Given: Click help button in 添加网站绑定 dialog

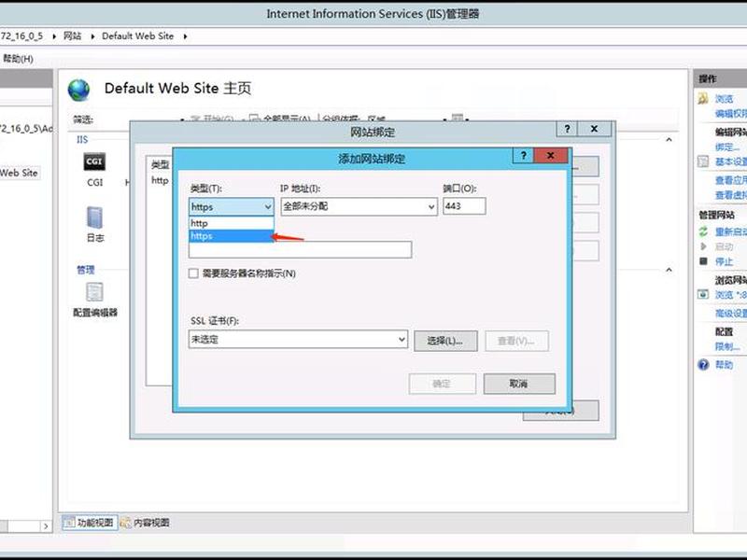Looking at the screenshot, I should [x=524, y=155].
